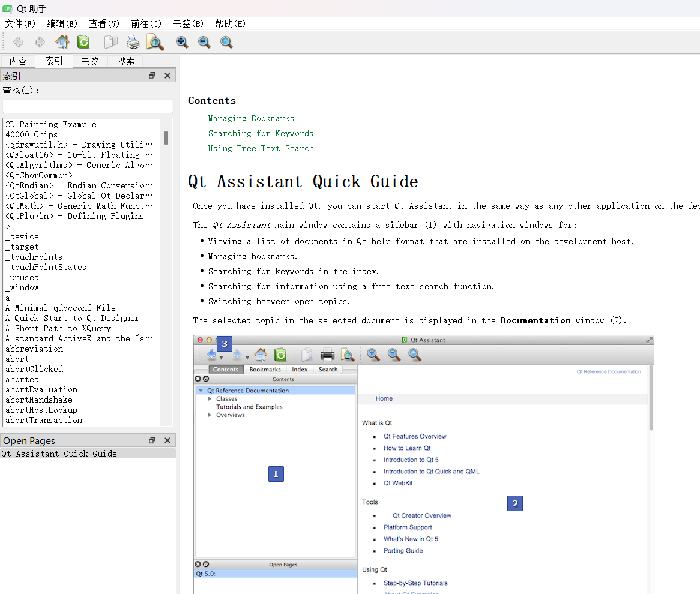Switch to the 索引 tab
This screenshot has height=594, width=700.
pyautogui.click(x=54, y=61)
